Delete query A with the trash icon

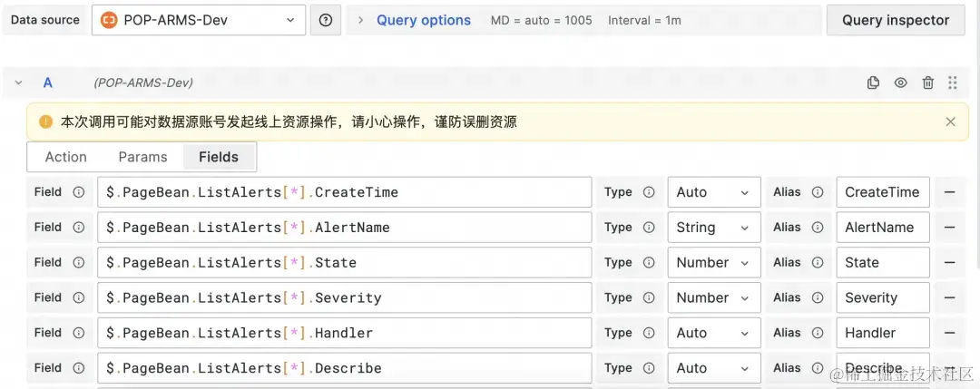927,83
